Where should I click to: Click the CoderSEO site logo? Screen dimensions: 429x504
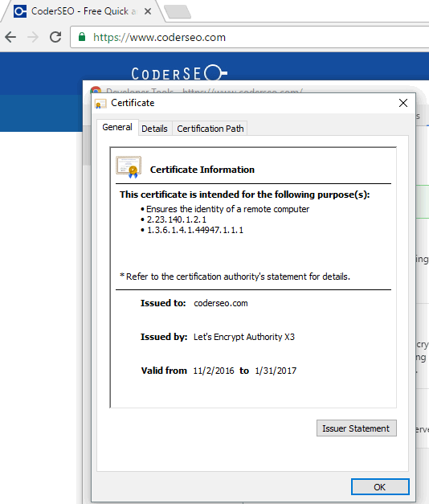179,73
